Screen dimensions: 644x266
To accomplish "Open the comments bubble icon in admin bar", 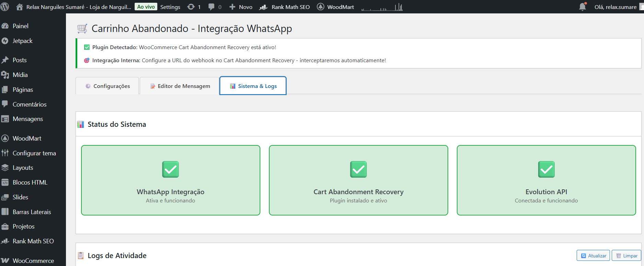I will tap(211, 7).
